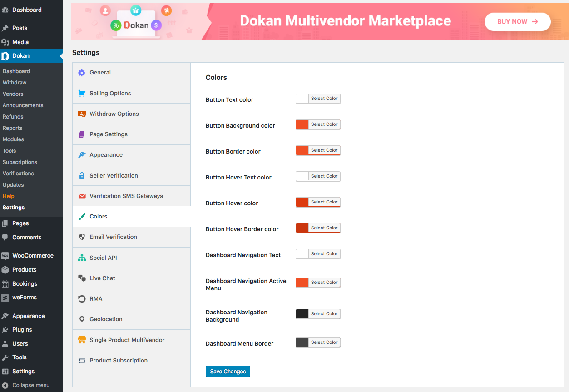The height and width of the screenshot is (392, 569).
Task: Click the Verification SMS Gateways mail icon
Action: click(x=82, y=196)
